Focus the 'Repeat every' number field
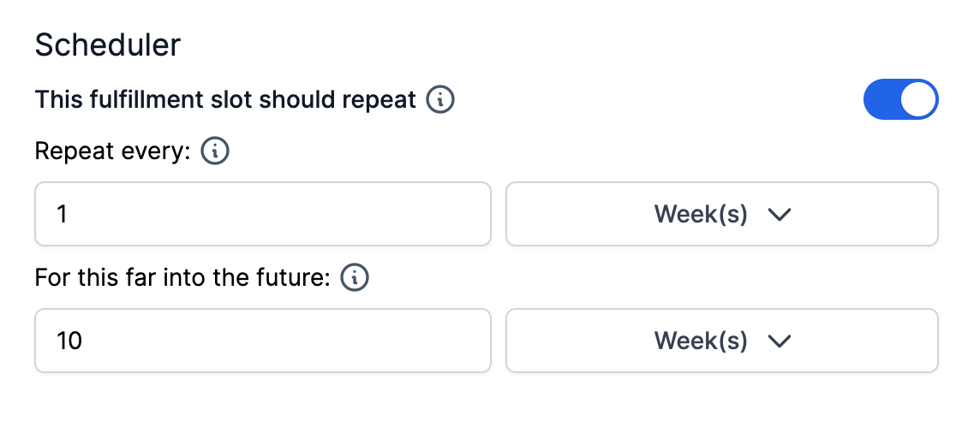 [x=262, y=214]
